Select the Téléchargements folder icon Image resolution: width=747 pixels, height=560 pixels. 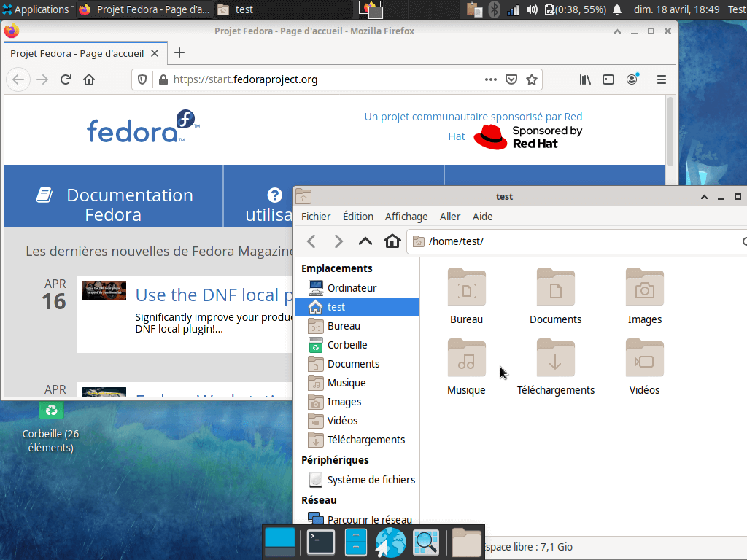click(x=555, y=358)
